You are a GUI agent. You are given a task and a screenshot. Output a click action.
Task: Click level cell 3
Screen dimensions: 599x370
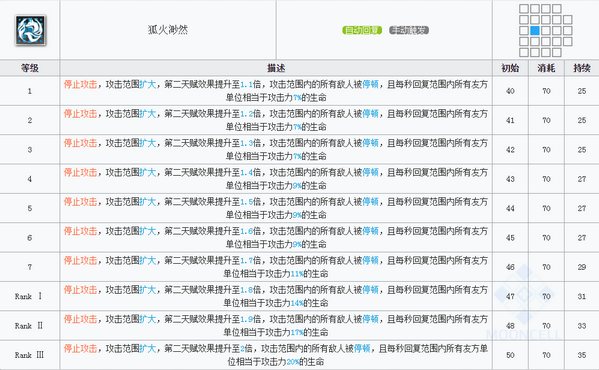click(x=30, y=150)
